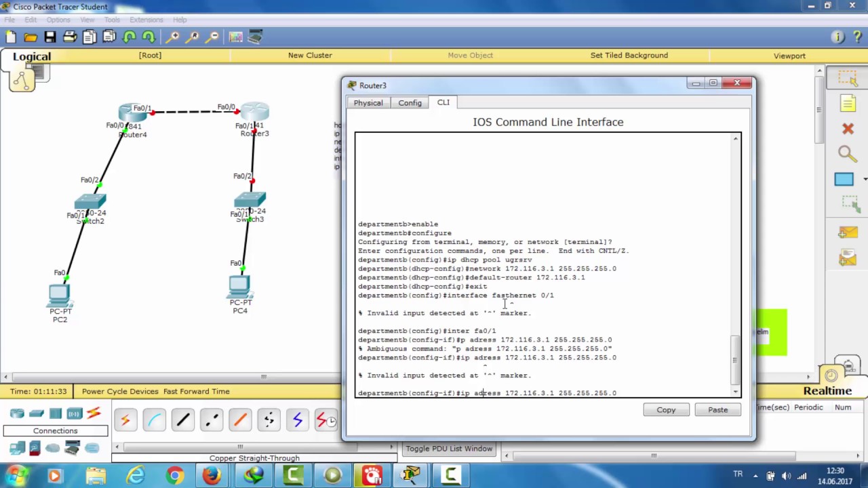Click Copy button in Router3 window
The width and height of the screenshot is (868, 488).
(666, 409)
